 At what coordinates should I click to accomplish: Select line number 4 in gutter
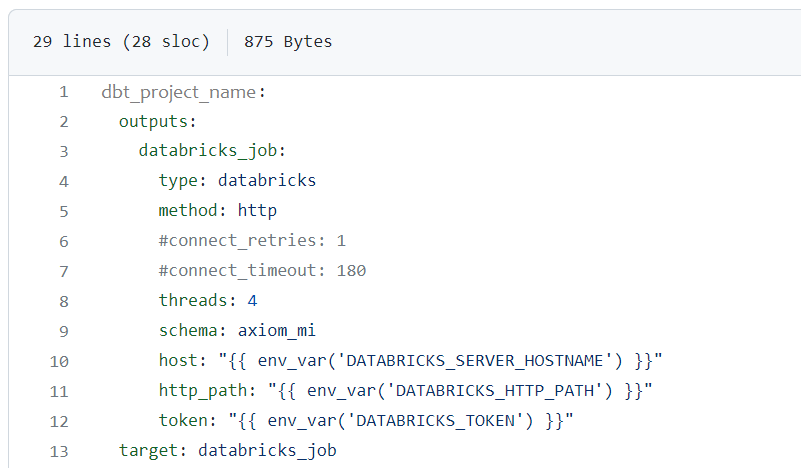63,181
